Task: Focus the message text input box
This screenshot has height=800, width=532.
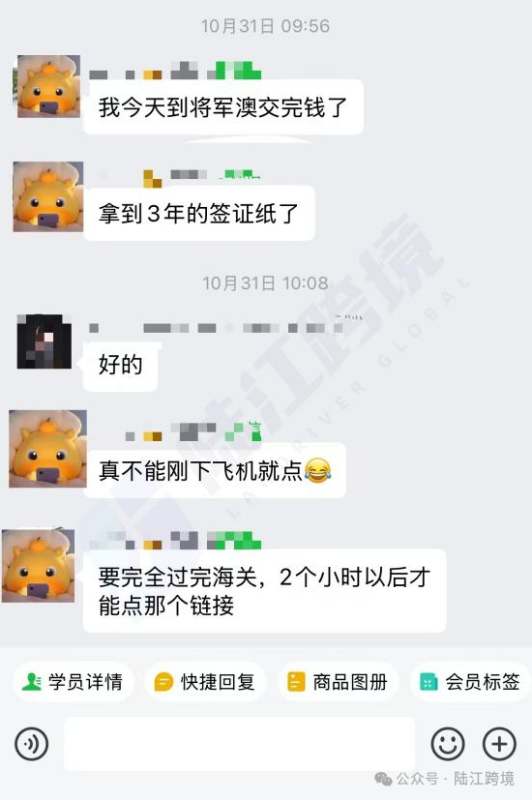Action: pos(240,744)
